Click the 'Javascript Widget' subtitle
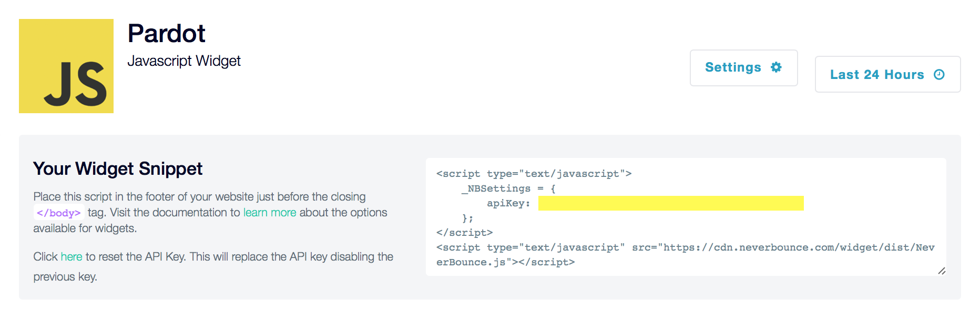980x318 pixels. (184, 61)
